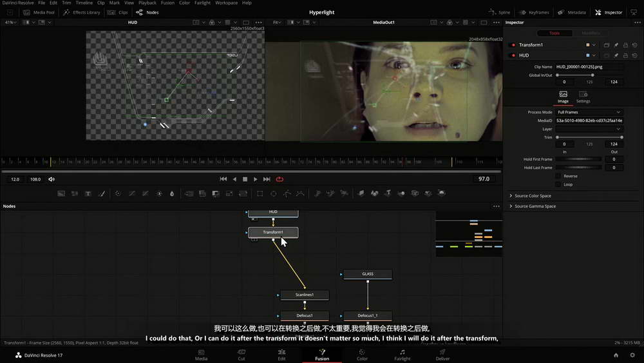Adjust the Global In/Out slider handle
The image size is (644, 363).
[592, 75]
